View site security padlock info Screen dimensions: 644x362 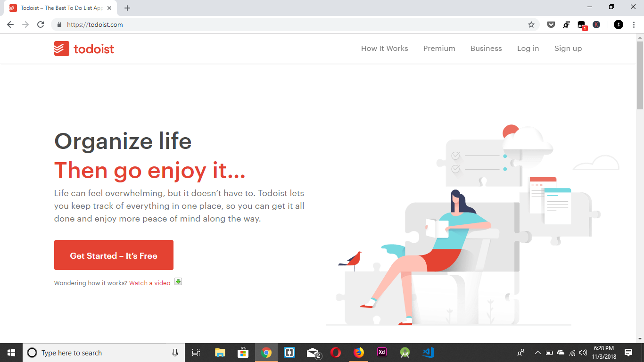pos(59,25)
